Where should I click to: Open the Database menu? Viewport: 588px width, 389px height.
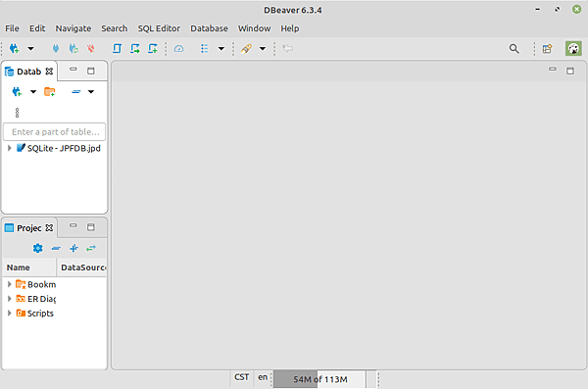209,28
